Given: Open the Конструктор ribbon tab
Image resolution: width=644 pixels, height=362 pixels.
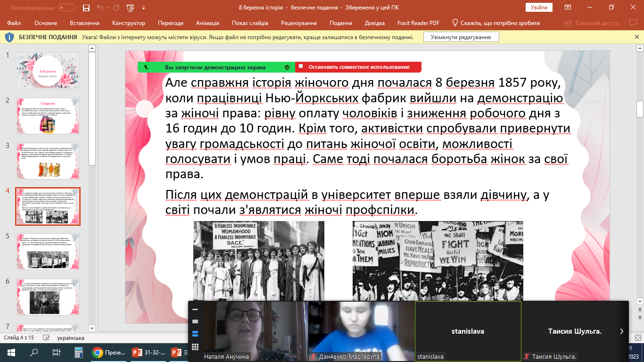Looking at the screenshot, I should [x=129, y=23].
